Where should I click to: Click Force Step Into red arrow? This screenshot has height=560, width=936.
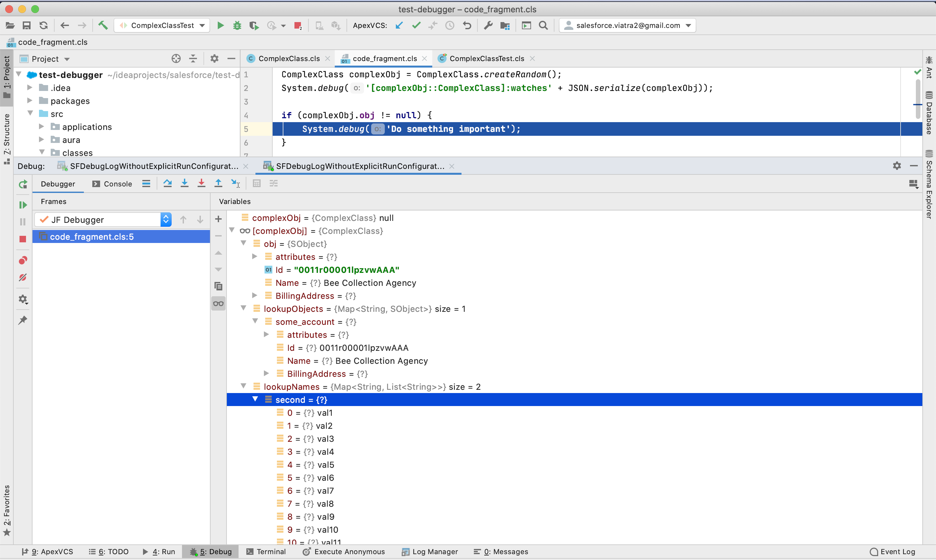click(201, 184)
